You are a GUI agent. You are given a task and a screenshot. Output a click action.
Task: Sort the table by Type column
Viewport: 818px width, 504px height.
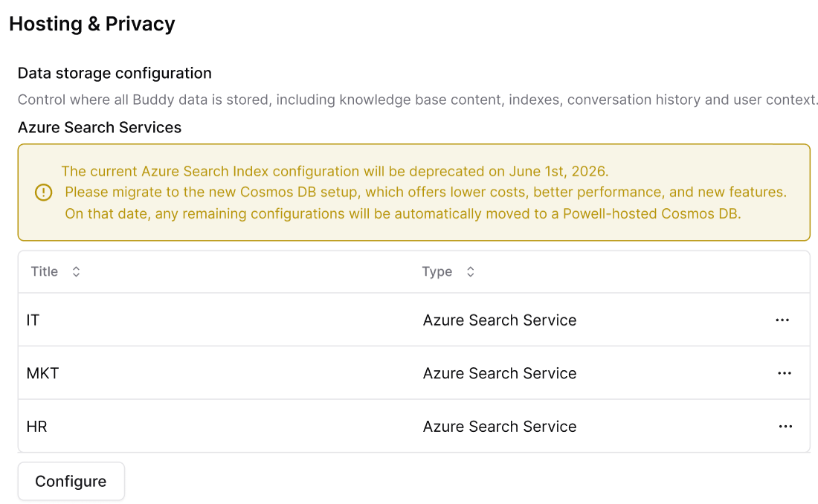point(470,272)
